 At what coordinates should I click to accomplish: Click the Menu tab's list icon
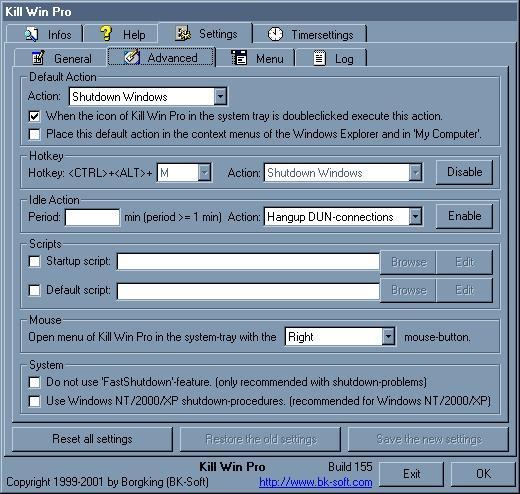(239, 58)
